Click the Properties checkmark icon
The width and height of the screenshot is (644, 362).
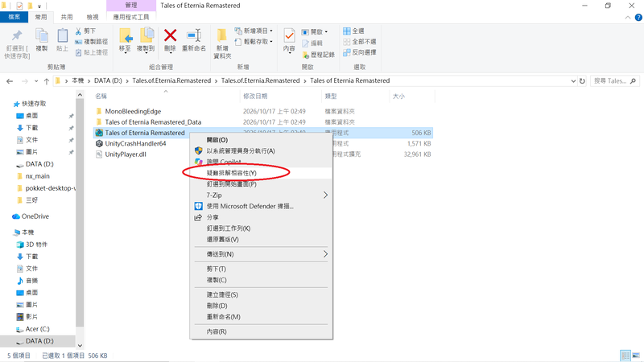(x=289, y=35)
